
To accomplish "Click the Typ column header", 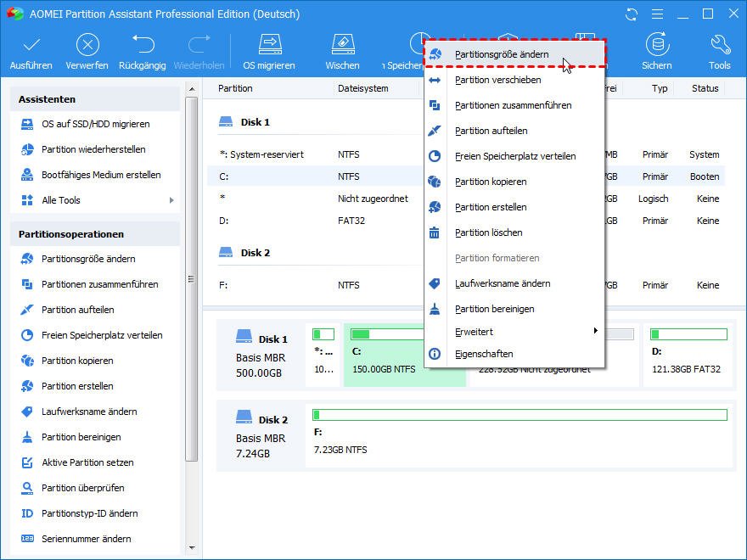I will click(x=660, y=88).
